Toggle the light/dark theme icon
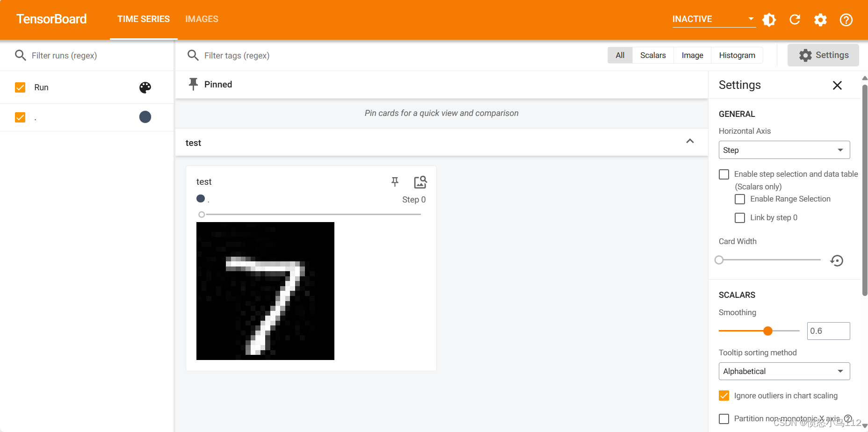Screen dimensions: 868x432 coord(769,20)
